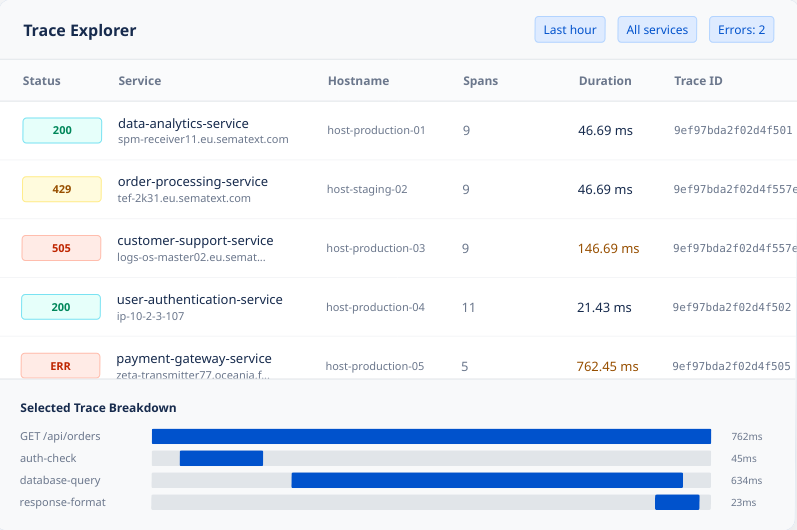Click the GET /api/orders span bar
The width and height of the screenshot is (797, 530).
tap(431, 436)
